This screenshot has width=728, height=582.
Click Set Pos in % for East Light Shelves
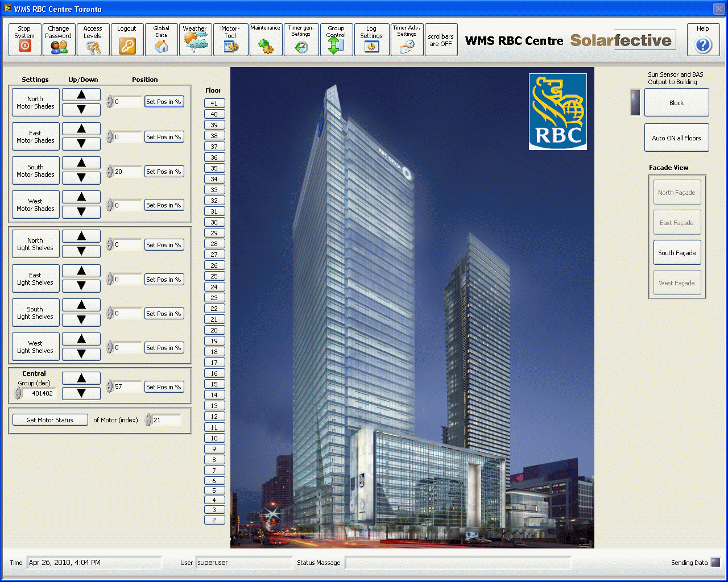click(x=164, y=279)
